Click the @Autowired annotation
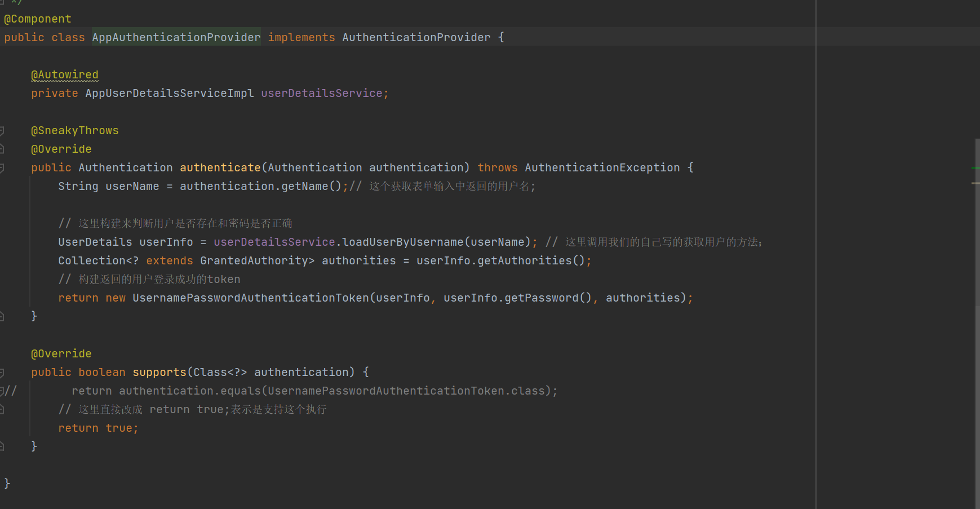This screenshot has height=509, width=980. pos(65,75)
